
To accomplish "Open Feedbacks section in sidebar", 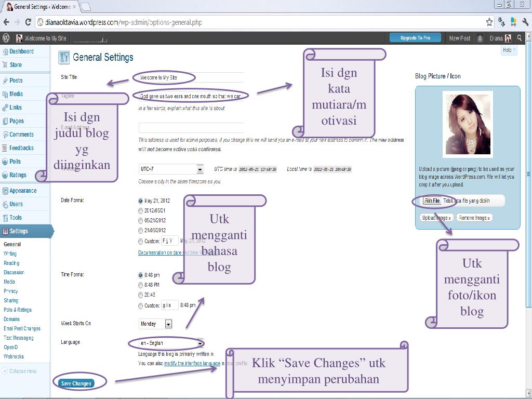I will coord(21,148).
